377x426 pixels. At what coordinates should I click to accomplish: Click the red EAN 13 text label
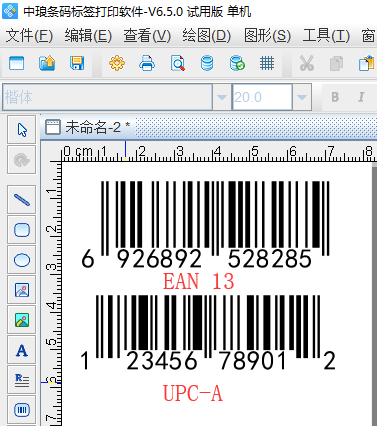coord(199,281)
